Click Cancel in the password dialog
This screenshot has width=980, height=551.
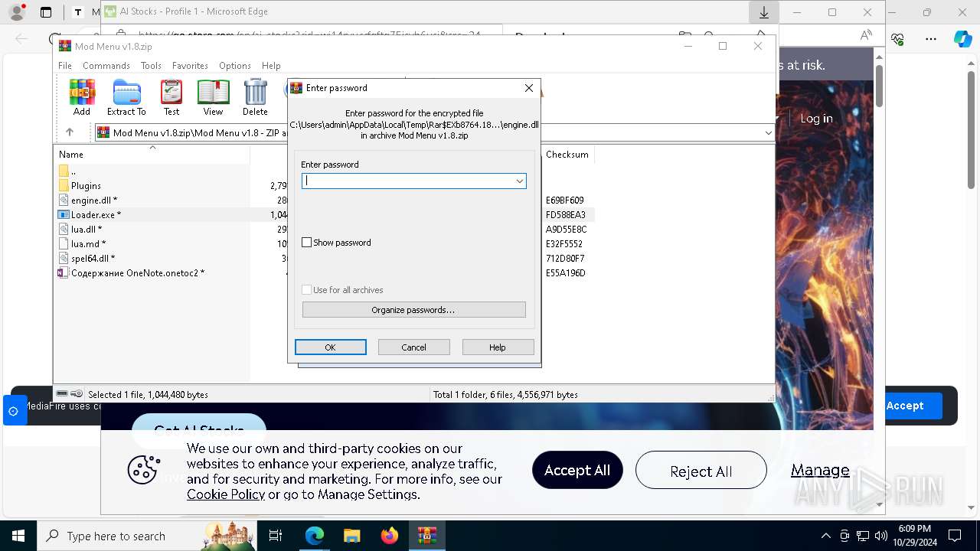click(x=414, y=347)
